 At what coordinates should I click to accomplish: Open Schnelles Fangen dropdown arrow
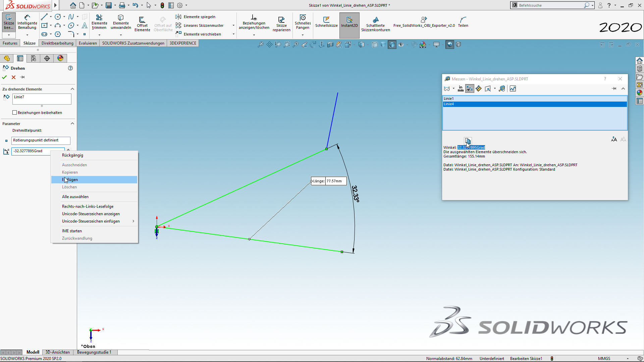tap(303, 35)
